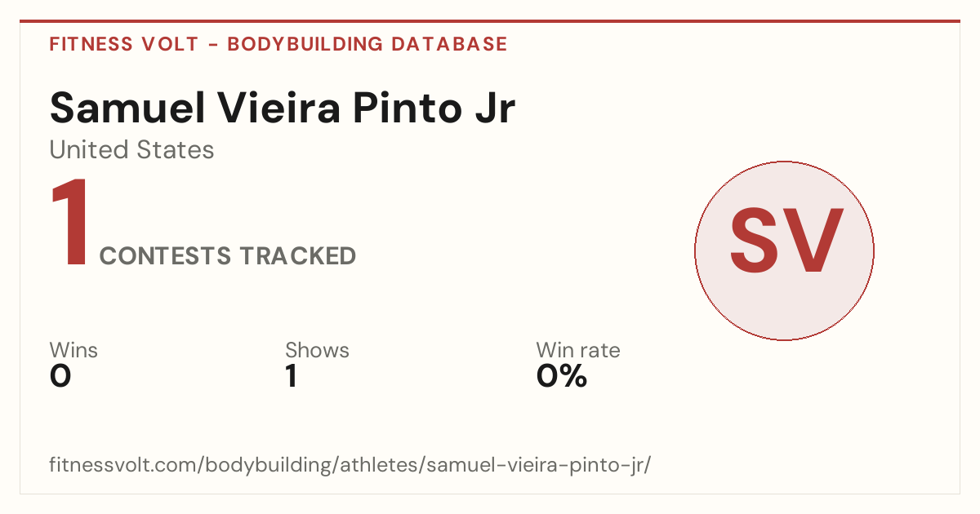Click the 0% win rate value
This screenshot has height=514, width=980.
coord(562,376)
